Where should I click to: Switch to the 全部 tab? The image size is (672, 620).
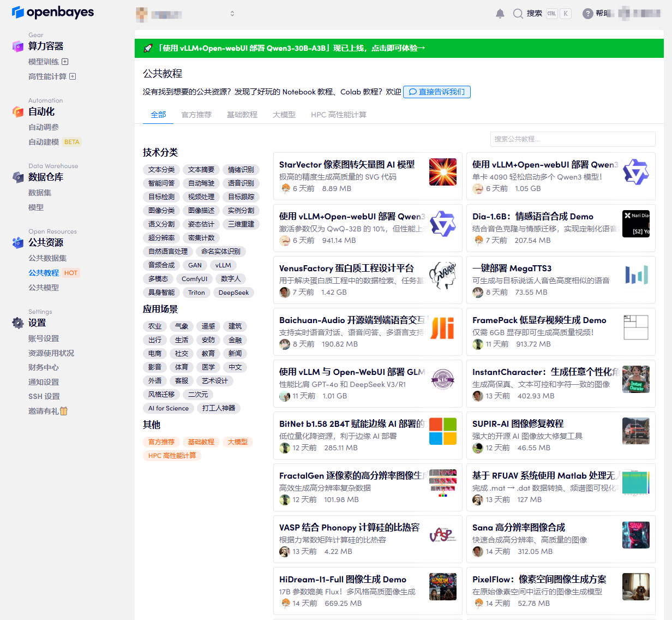tap(158, 115)
